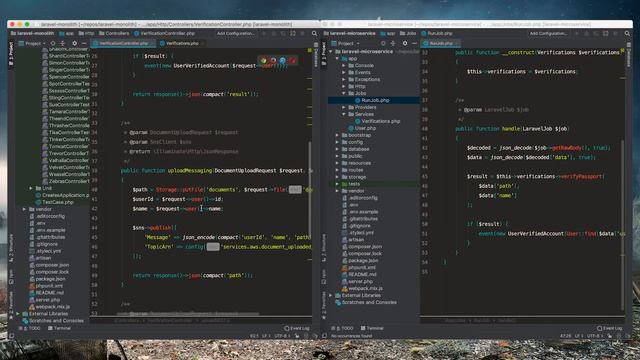The width and height of the screenshot is (640, 360).
Task: Open Event Log in monolith status bar
Action: click(x=297, y=328)
